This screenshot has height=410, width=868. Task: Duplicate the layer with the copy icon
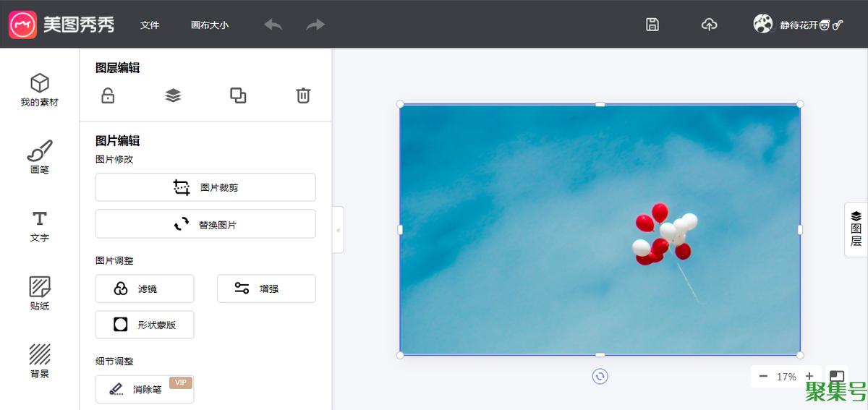point(238,95)
